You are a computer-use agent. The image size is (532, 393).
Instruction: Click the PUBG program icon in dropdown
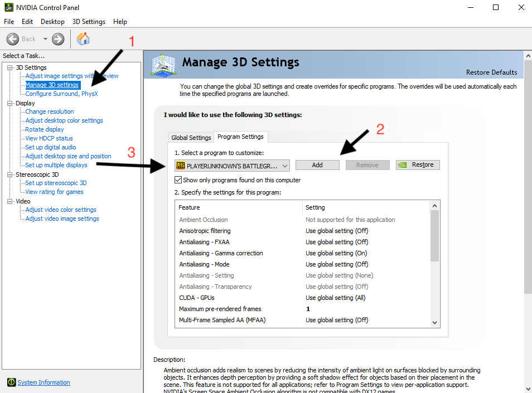pos(180,166)
